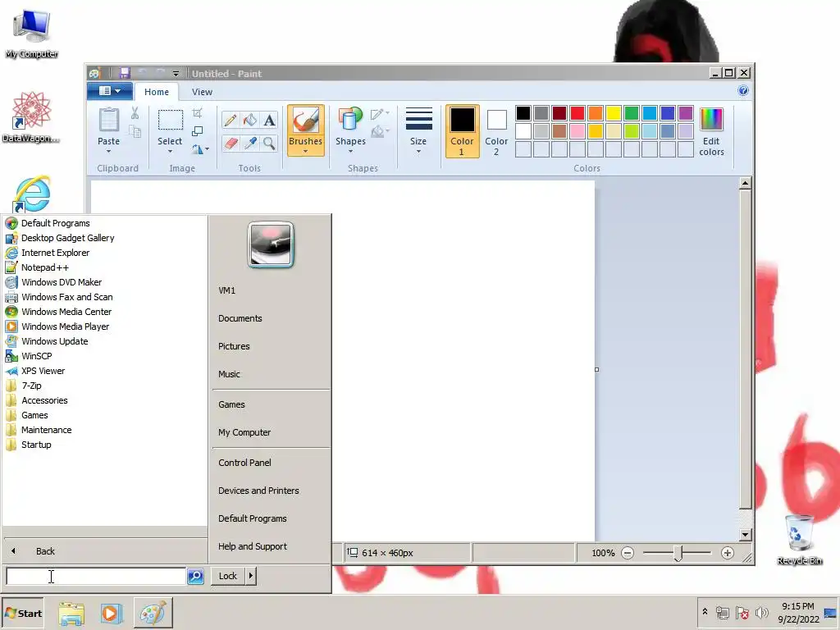Viewport: 840px width, 630px height.
Task: Pick the green color swatch
Action: click(632, 113)
